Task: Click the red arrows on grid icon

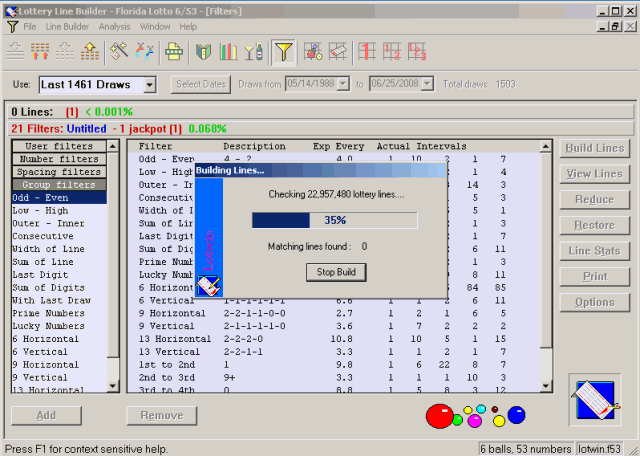Action: pos(40,52)
